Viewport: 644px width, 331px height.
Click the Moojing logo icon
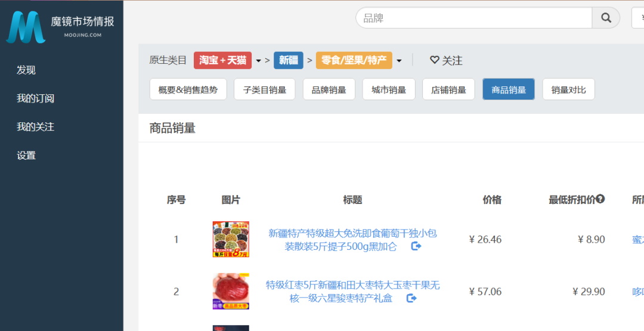click(x=26, y=27)
